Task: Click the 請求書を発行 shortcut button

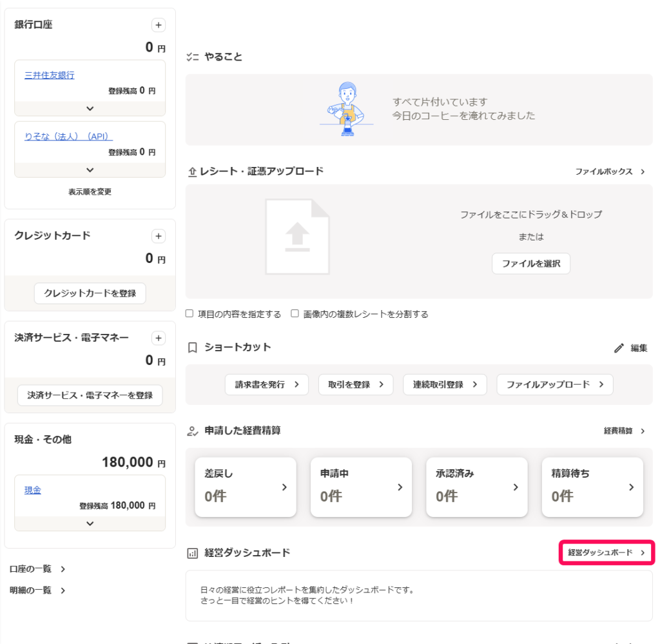Action: (x=266, y=384)
